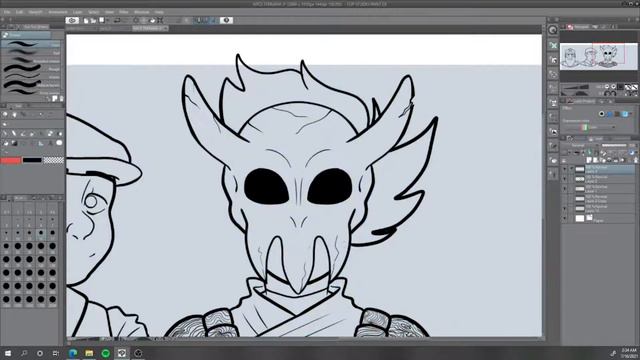
Task: Open the Window menu
Action: 142,12
